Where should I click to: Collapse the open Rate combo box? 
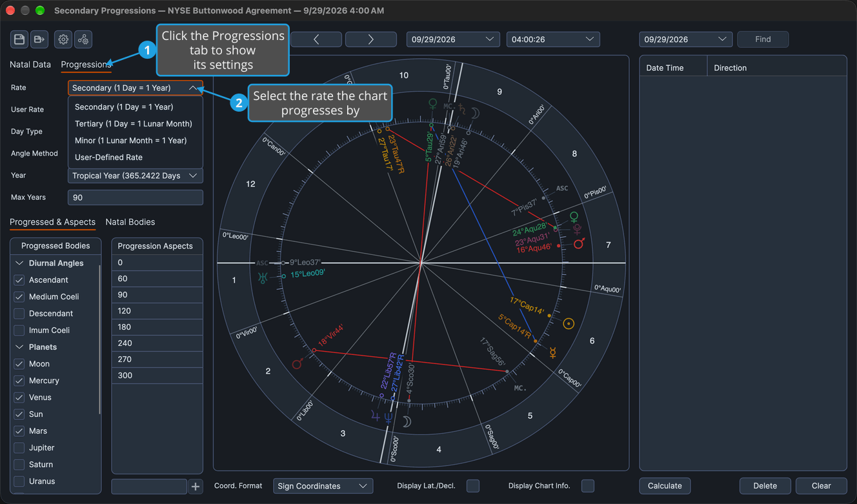(x=136, y=88)
